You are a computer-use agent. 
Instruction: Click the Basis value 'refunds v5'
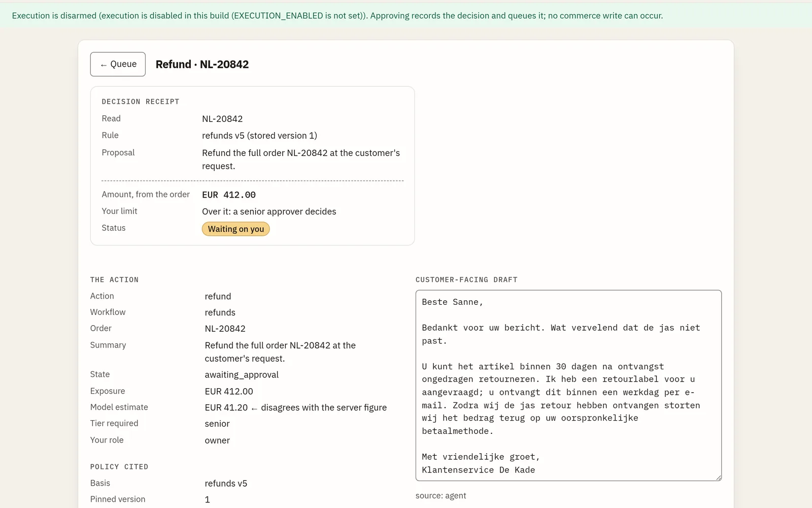point(226,484)
